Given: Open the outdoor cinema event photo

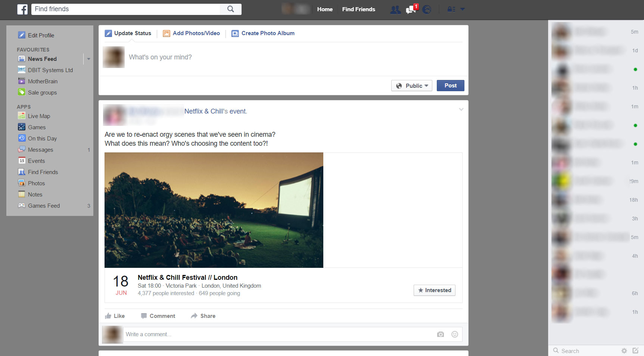Looking at the screenshot, I should (x=214, y=210).
